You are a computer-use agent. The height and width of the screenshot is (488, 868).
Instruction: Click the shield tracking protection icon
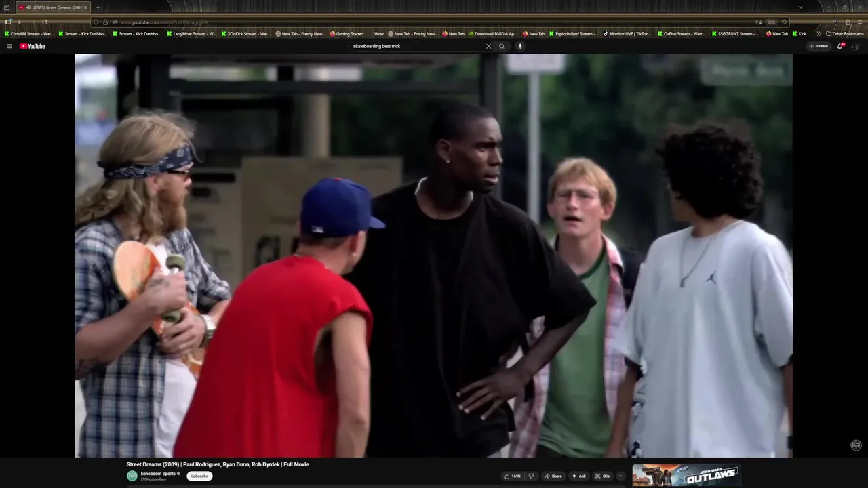click(96, 22)
